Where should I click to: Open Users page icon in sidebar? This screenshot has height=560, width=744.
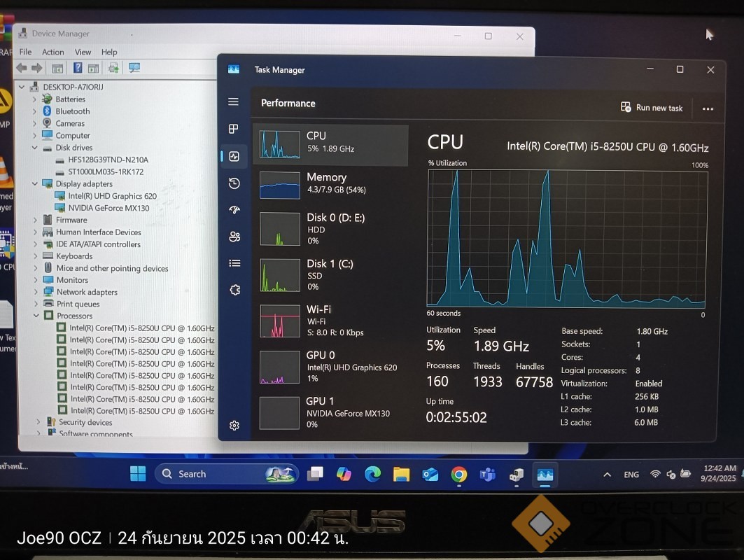point(234,237)
